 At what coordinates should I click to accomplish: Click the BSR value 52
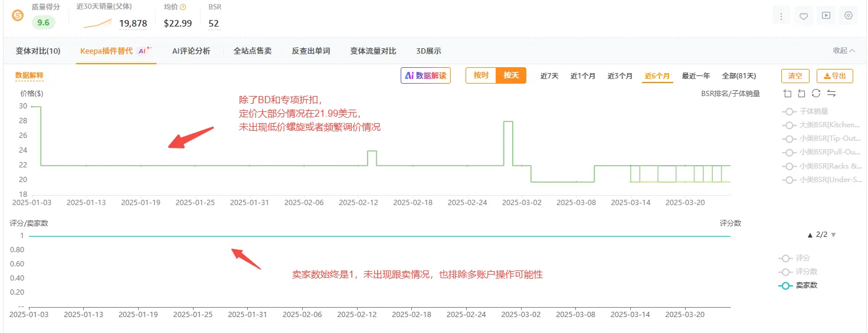point(214,24)
